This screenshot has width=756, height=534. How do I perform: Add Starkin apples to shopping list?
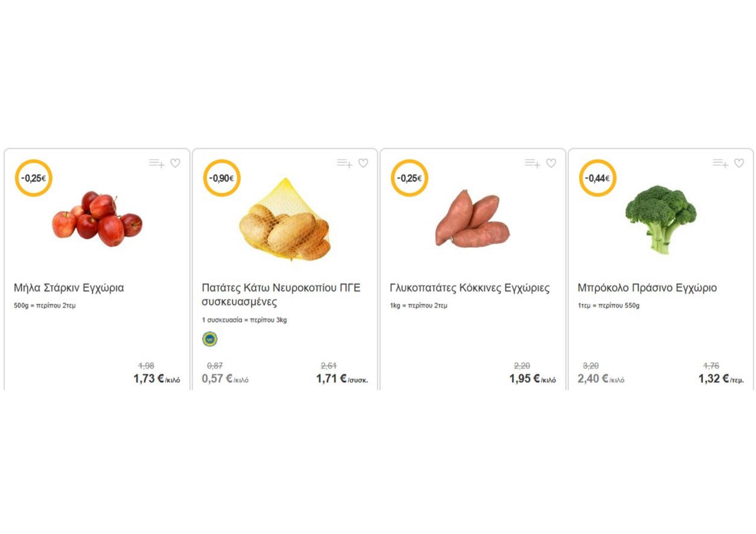pos(156,163)
